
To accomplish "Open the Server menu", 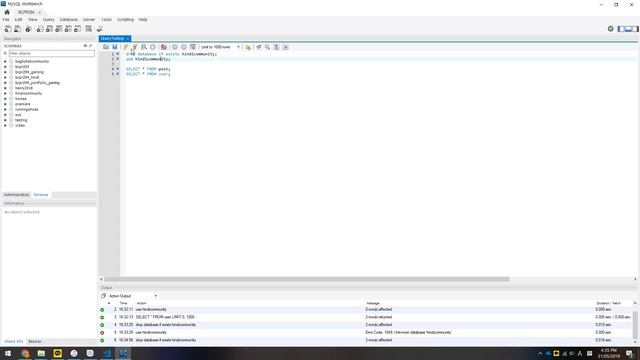I will pos(89,20).
